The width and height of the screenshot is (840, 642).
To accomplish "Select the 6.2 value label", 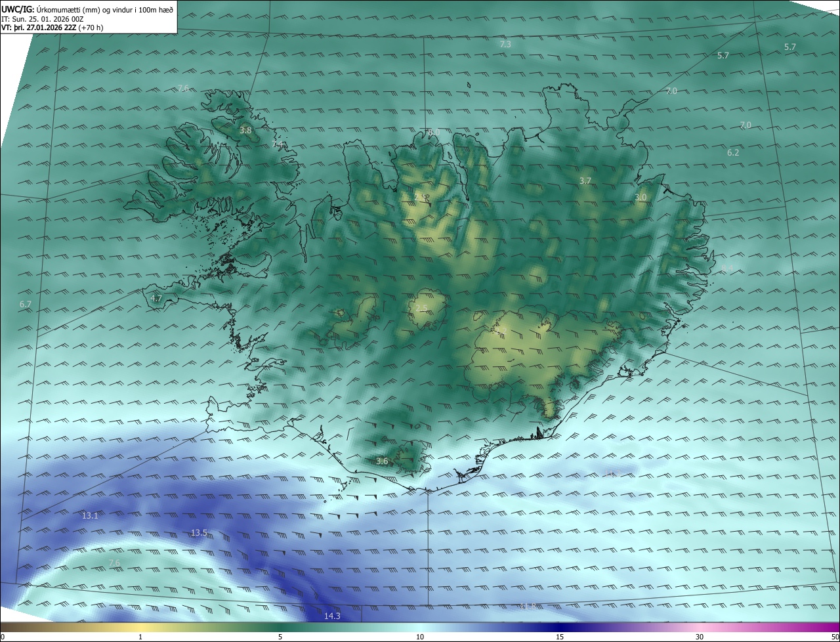I will [x=733, y=152].
